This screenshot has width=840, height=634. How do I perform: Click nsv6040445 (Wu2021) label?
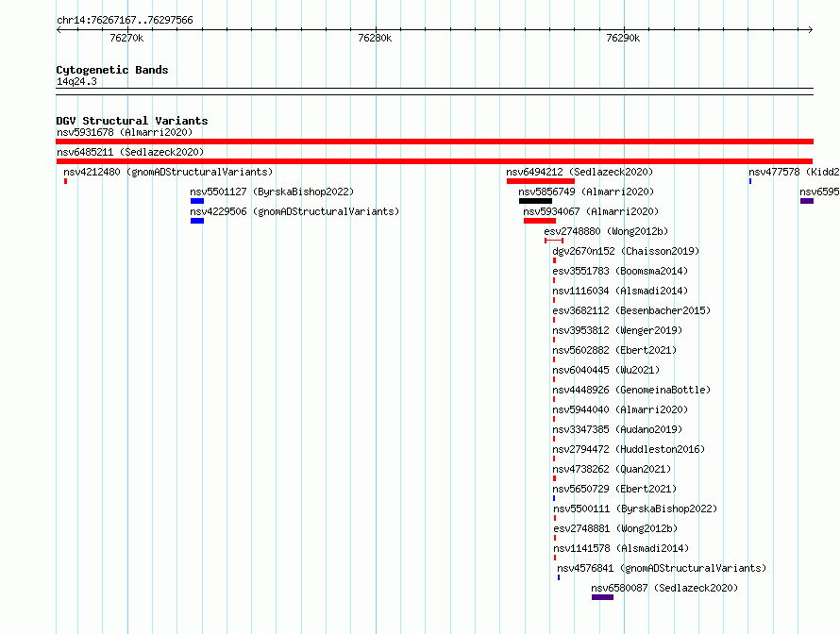(x=606, y=370)
